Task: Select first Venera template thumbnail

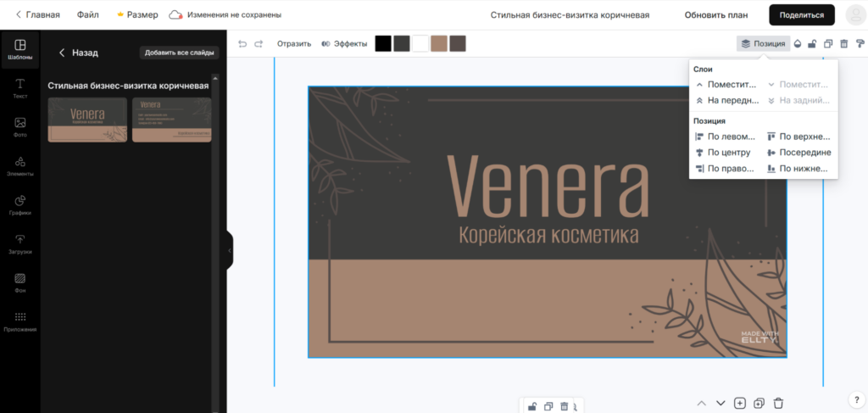Action: (87, 120)
